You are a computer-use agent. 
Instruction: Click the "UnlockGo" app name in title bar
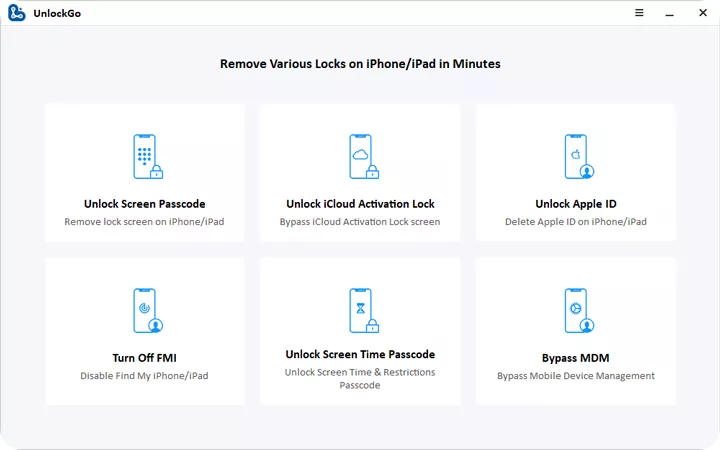tap(57, 13)
